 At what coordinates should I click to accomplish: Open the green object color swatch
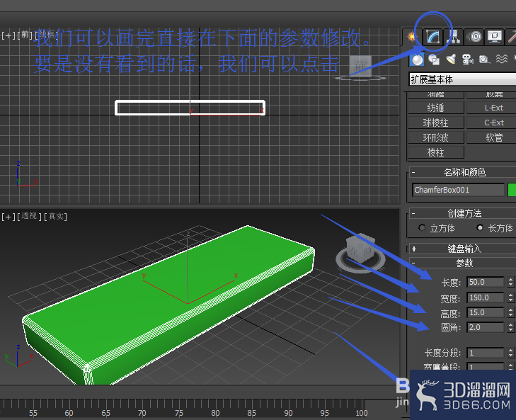pyautogui.click(x=512, y=190)
